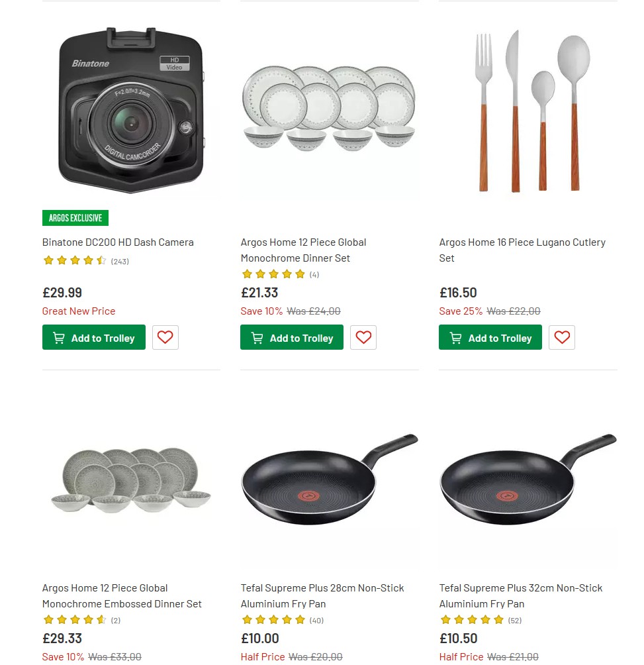Toggle wishlist heart for Monochrome Dinner Set
The height and width of the screenshot is (665, 644).
click(363, 337)
